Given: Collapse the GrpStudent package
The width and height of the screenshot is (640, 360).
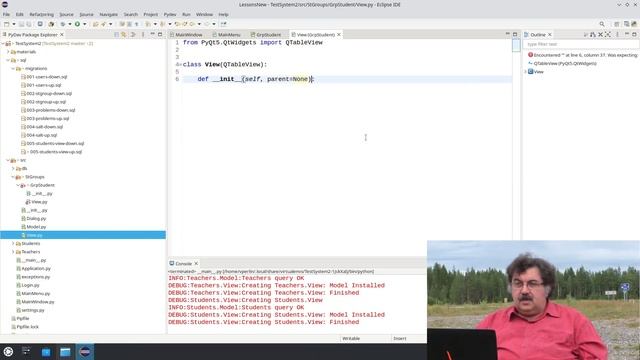Looking at the screenshot, I should pos(18,185).
